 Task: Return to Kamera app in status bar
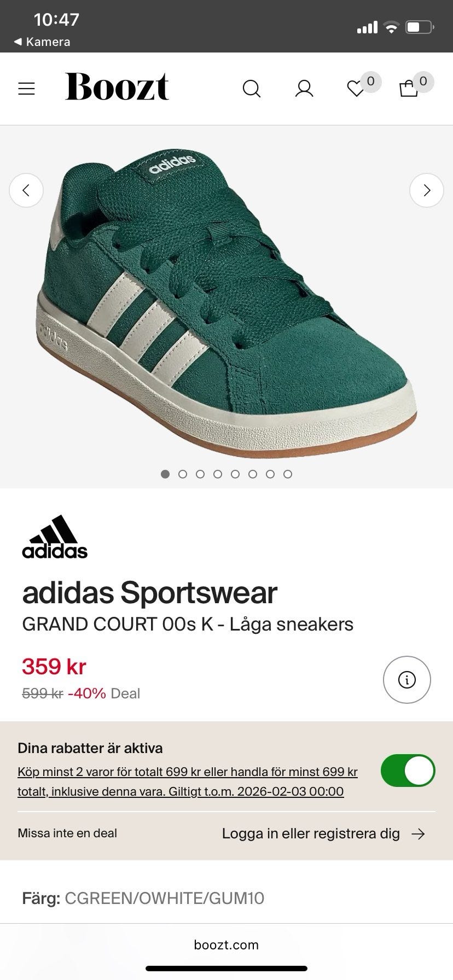click(42, 42)
